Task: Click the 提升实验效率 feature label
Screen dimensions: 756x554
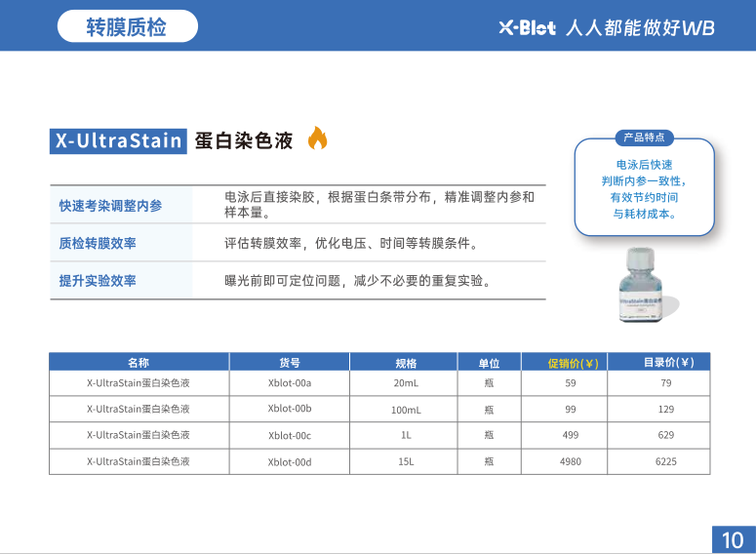Action: [x=98, y=281]
